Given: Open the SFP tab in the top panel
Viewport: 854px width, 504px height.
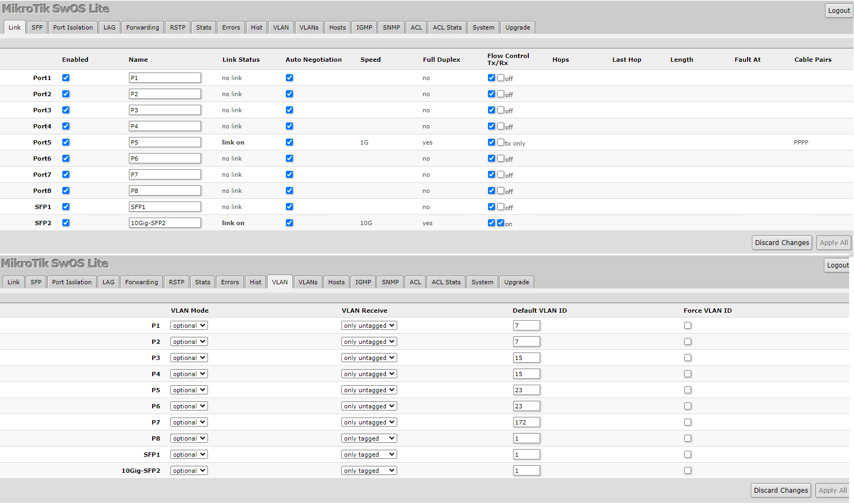Looking at the screenshot, I should point(37,27).
